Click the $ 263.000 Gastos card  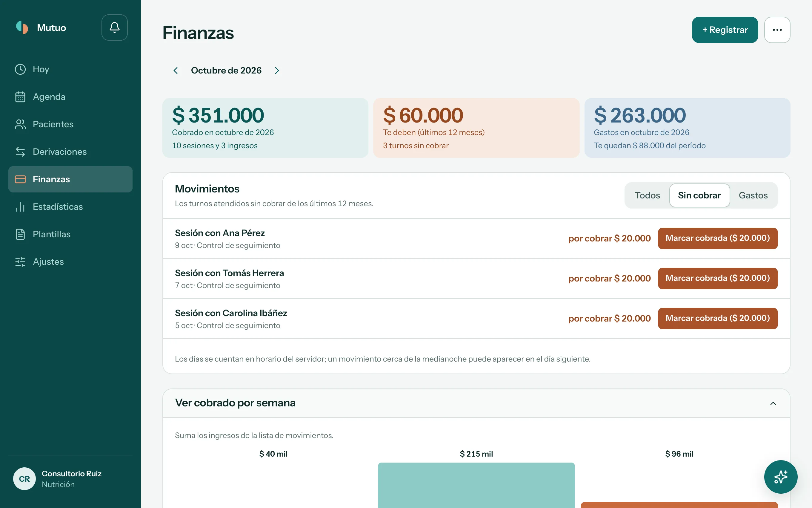(687, 128)
